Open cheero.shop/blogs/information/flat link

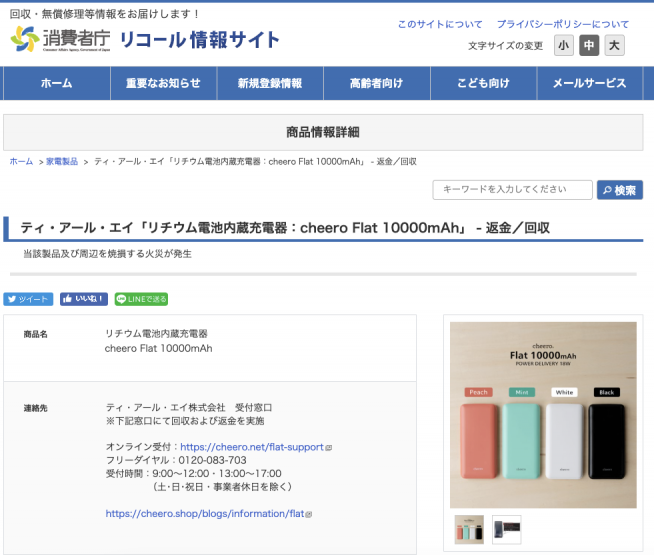pyautogui.click(x=205, y=514)
